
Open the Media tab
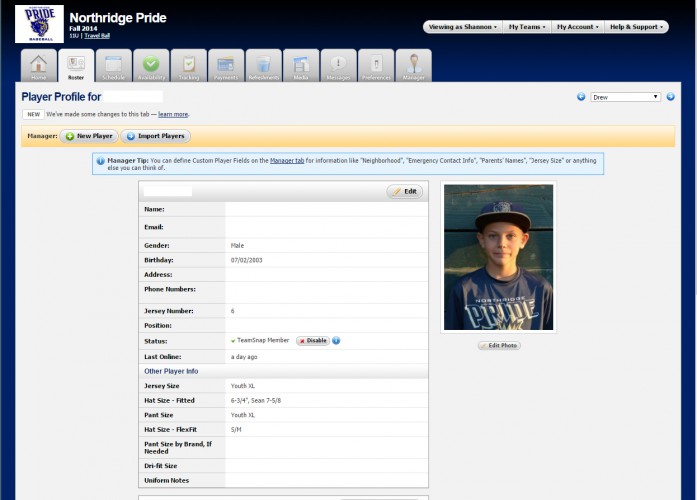point(301,65)
